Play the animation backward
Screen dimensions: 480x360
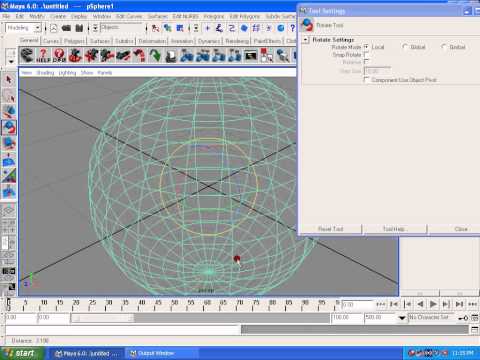pyautogui.click(x=420, y=304)
